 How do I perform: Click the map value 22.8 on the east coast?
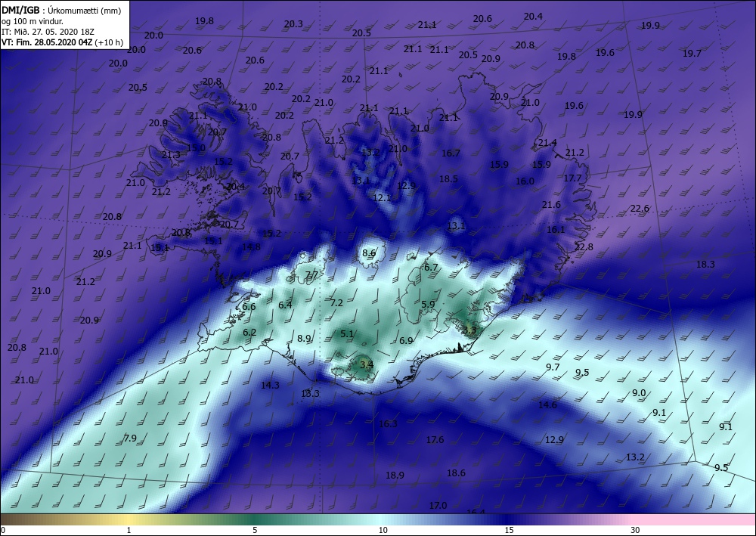coord(584,246)
